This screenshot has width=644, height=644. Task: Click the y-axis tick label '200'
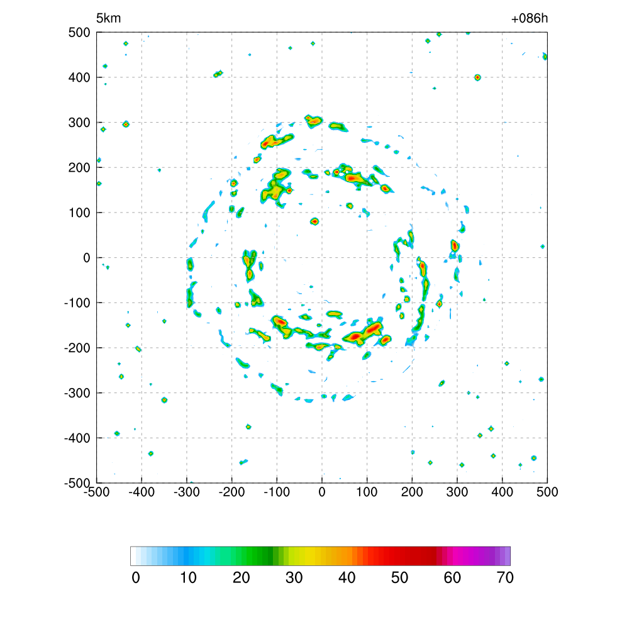point(79,167)
